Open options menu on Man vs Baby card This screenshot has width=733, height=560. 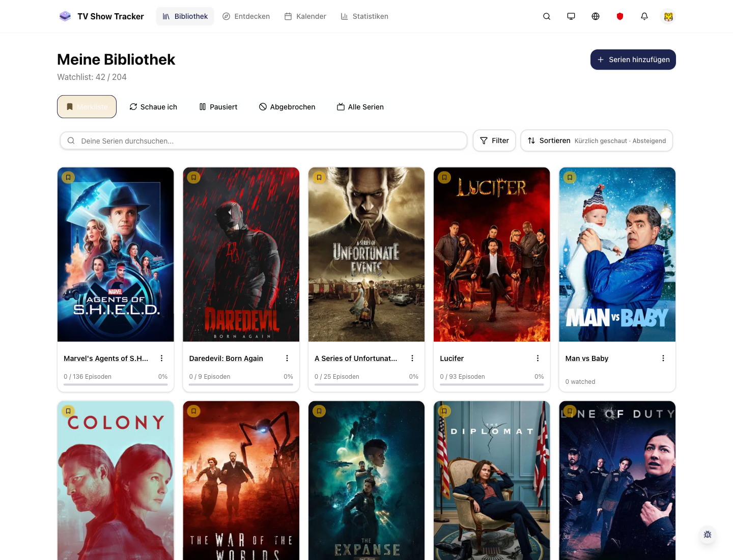(663, 358)
